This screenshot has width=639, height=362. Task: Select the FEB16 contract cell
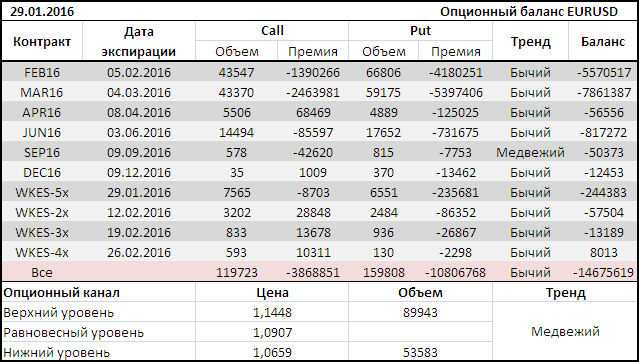pos(42,73)
